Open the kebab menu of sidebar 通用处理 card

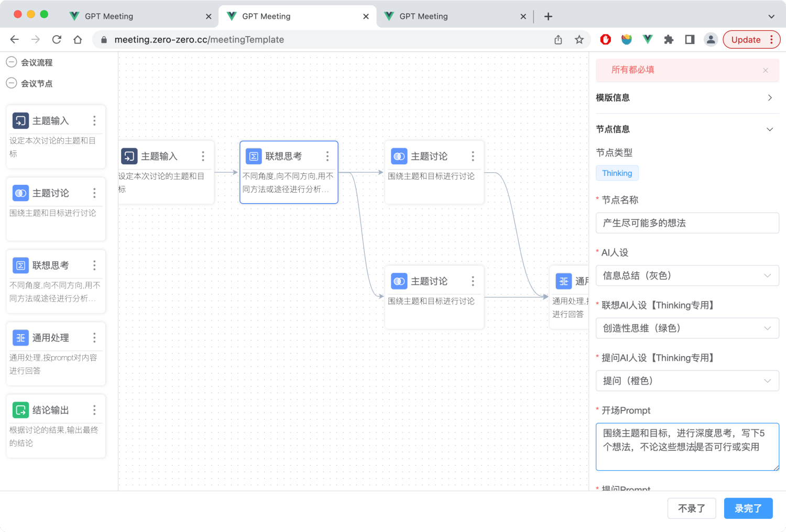(x=94, y=338)
